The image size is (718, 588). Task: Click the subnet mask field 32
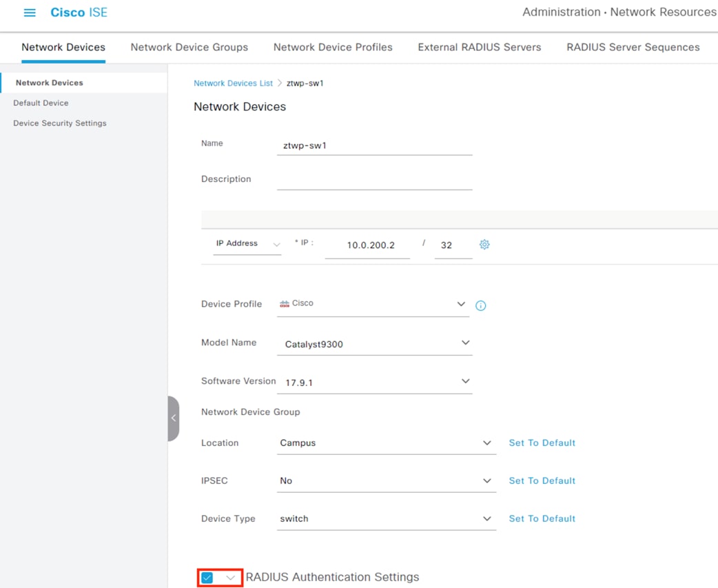453,245
